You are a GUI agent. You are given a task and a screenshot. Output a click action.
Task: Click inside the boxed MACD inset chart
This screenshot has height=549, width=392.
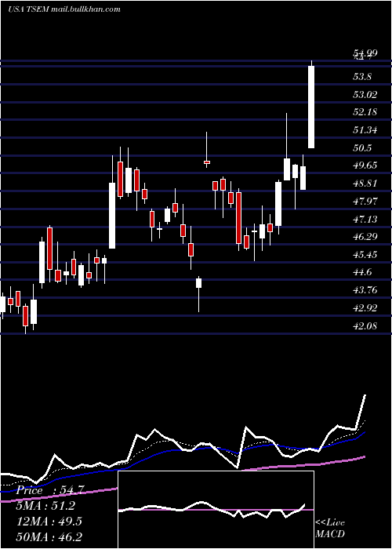tap(216, 510)
